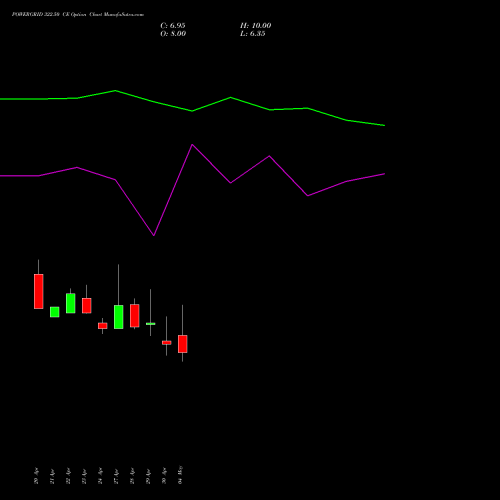Screen dimensions: 500x500
Task: Click the red candle for 23 Apr
Action: click(x=87, y=306)
